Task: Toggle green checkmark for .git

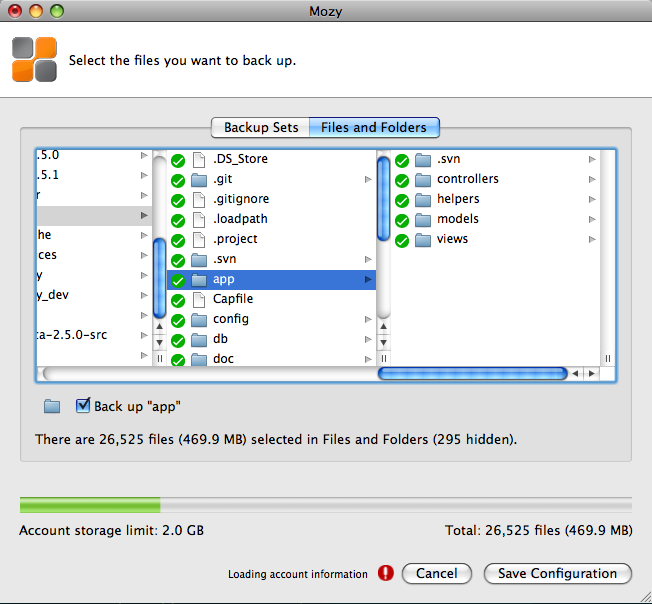Action: click(x=178, y=180)
